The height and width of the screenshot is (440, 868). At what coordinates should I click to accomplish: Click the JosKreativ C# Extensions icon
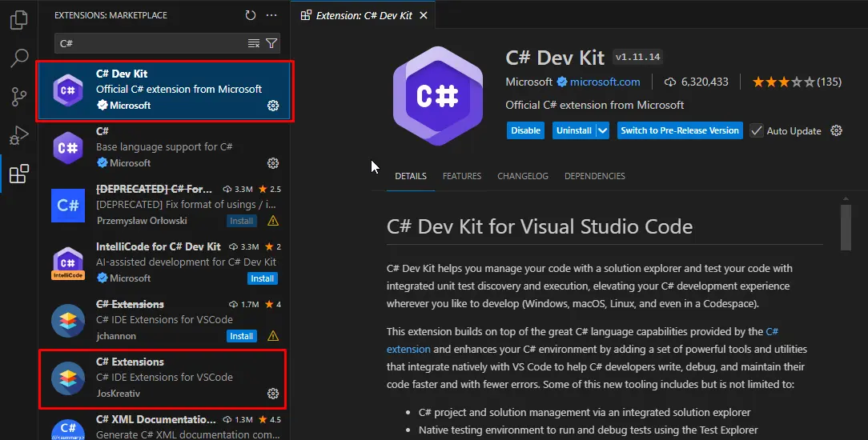68,378
